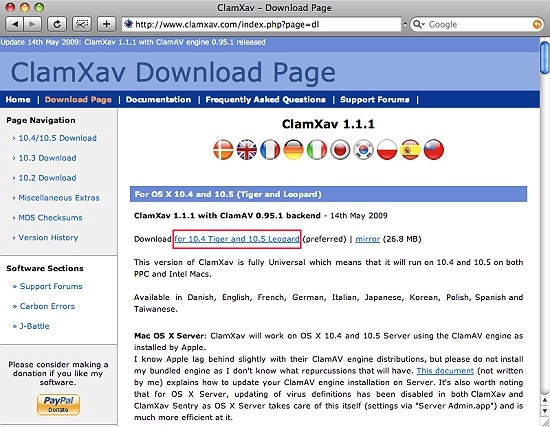Open the Documentation nav item
Screen dimensions: 550x427
click(x=159, y=100)
